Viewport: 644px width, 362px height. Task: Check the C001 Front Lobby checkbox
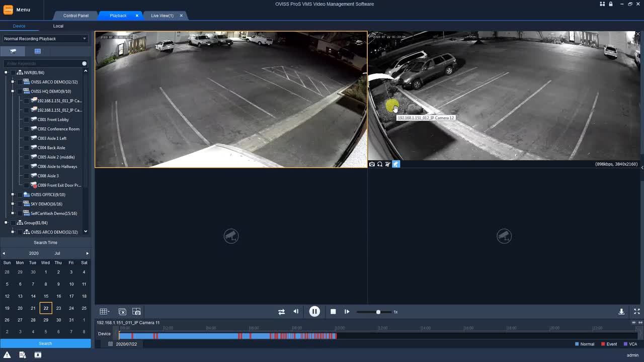pyautogui.click(x=27, y=120)
